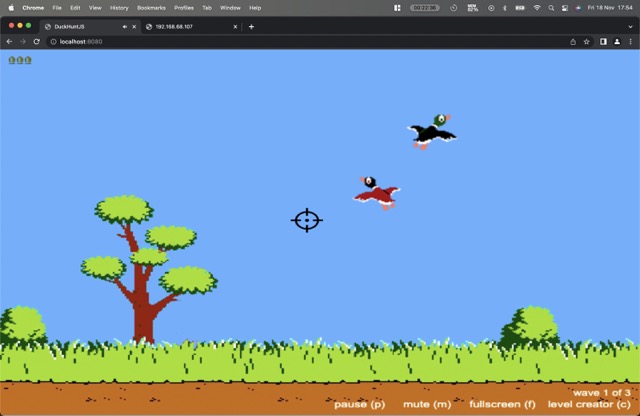Close the 192.168.68.107 tab
The image size is (640, 416).
[235, 27]
